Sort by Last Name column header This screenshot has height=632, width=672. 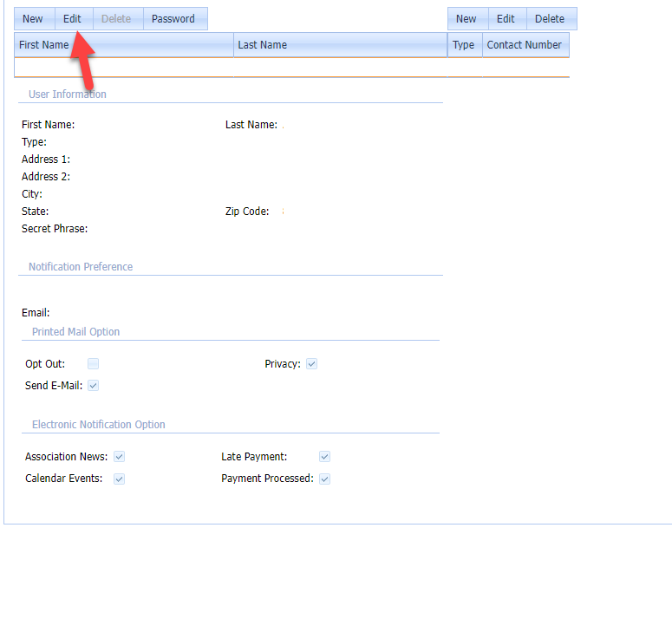[340, 45]
